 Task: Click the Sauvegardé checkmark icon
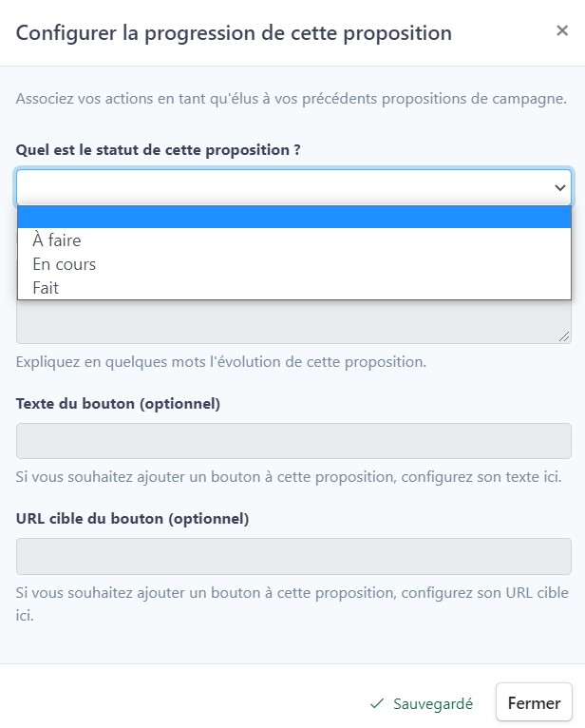coord(377,704)
